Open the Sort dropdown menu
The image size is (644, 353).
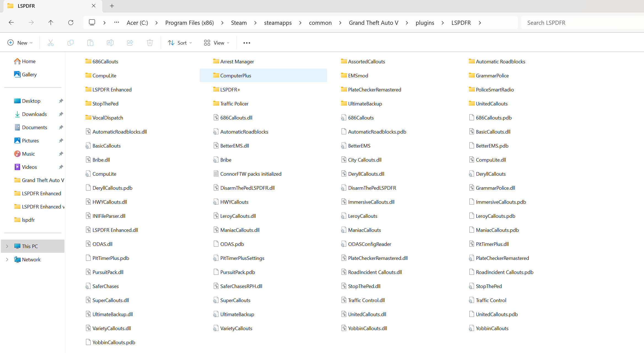[x=180, y=43]
